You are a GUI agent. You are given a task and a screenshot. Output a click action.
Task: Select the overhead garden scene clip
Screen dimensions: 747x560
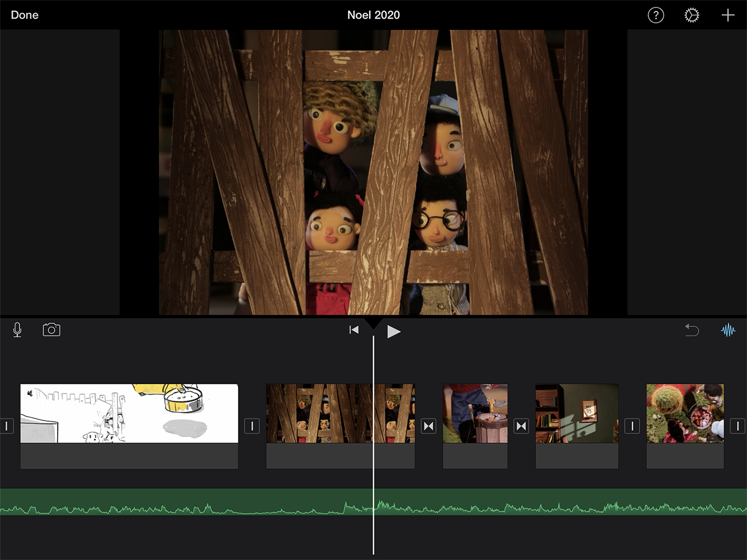(x=685, y=413)
